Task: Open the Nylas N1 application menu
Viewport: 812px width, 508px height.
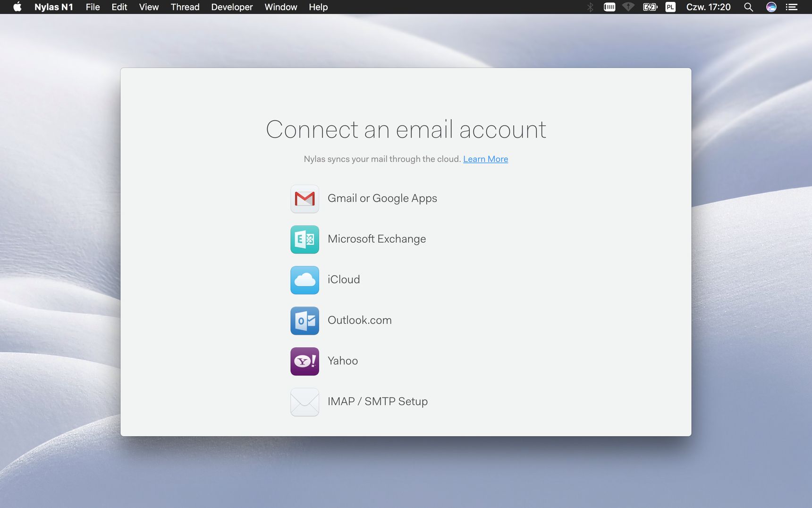Action: tap(54, 7)
